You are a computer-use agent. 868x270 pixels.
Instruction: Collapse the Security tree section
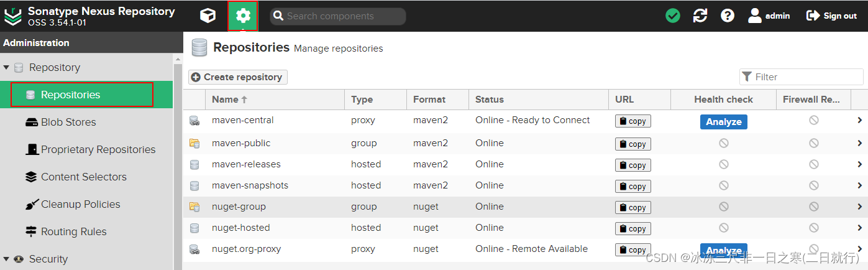[x=6, y=259]
